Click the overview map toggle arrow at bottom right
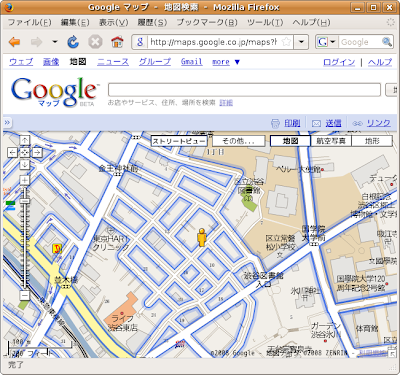 point(393,354)
